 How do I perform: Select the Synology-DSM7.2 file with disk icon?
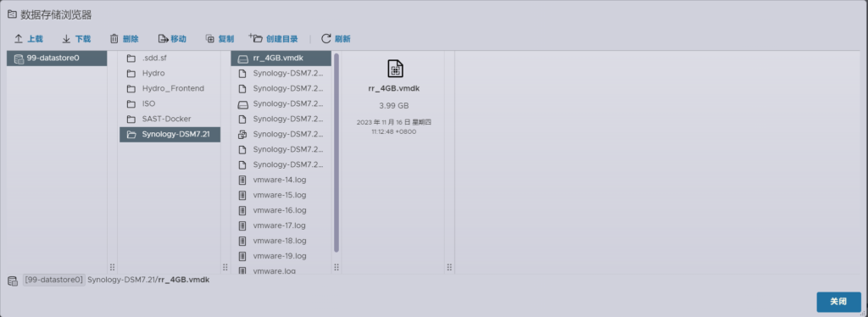[281, 103]
